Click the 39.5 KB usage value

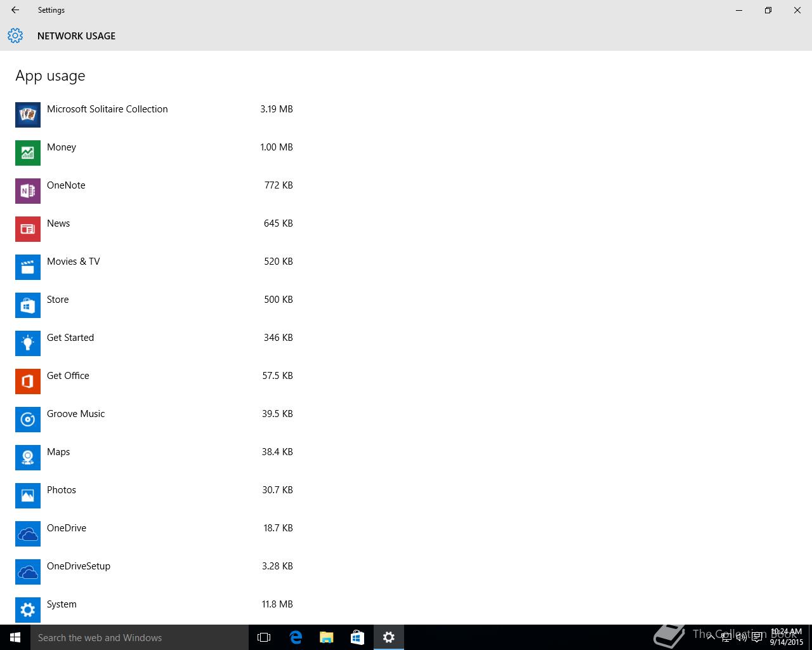click(x=277, y=414)
